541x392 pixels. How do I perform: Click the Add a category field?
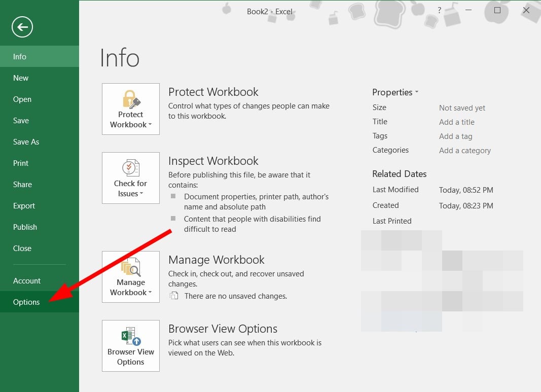point(465,151)
